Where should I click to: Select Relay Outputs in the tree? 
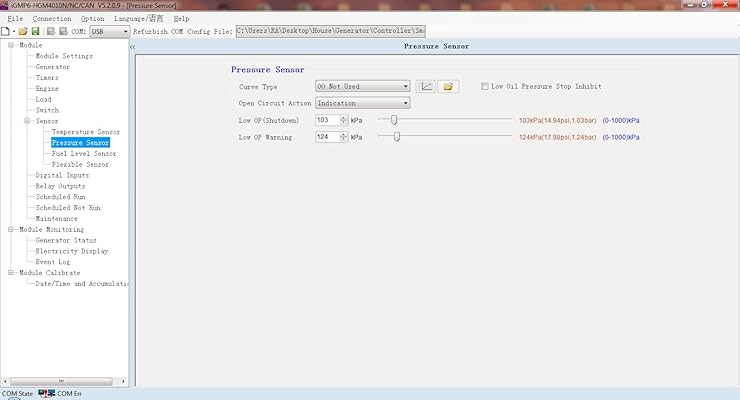coord(60,186)
